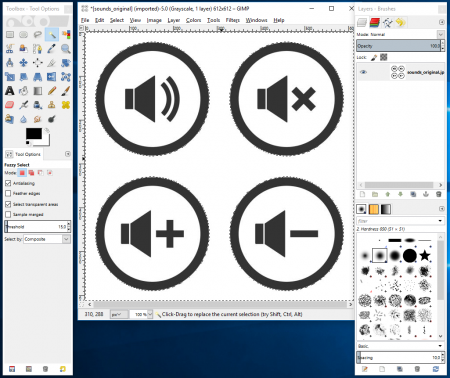Select the Alignment tool
Screen dimensions: 450x378
(37, 63)
